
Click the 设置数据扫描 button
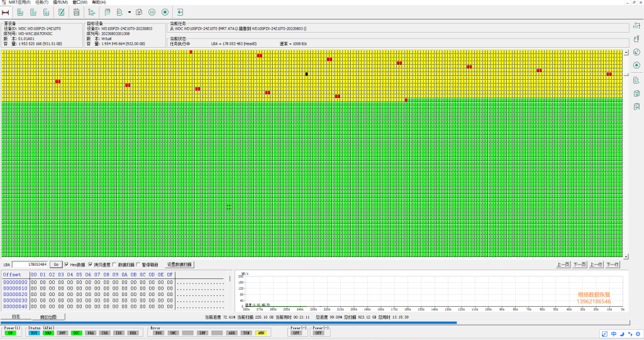[x=179, y=265]
